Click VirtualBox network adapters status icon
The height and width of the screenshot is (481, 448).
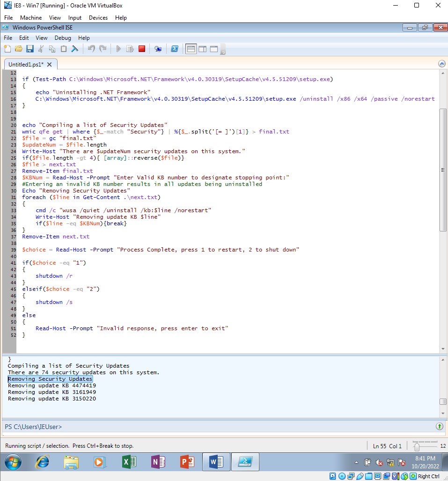point(351,476)
